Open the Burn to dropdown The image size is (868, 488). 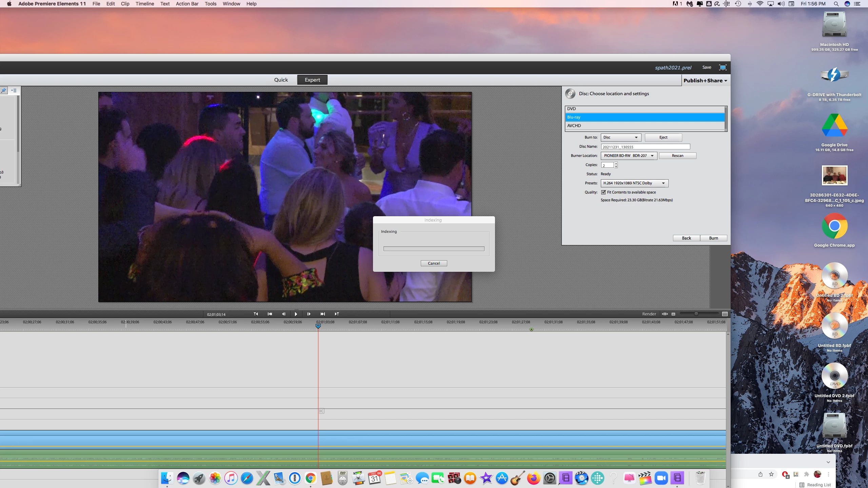620,137
